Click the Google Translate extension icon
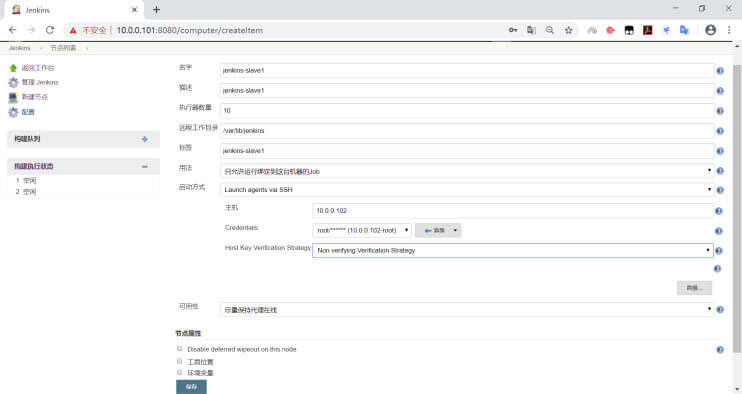This screenshot has height=394, width=742. pos(684,30)
